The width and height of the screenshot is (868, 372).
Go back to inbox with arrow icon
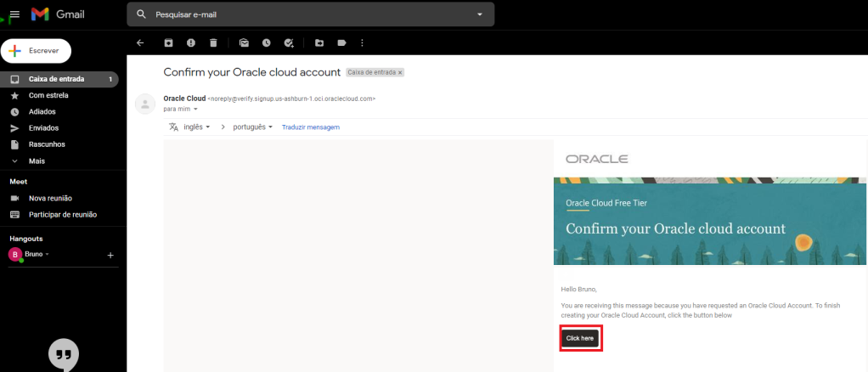[x=140, y=42]
